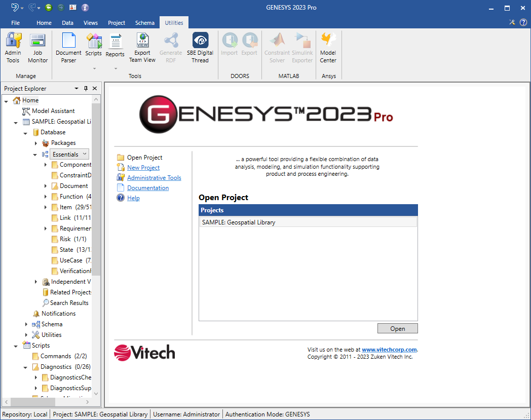Collapse the Database tree node
Image resolution: width=531 pixels, height=420 pixels.
click(25, 133)
